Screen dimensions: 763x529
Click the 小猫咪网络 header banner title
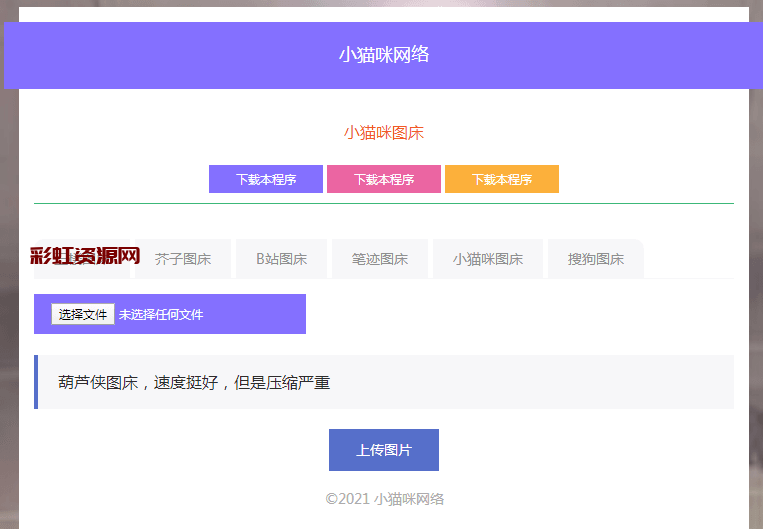click(384, 55)
